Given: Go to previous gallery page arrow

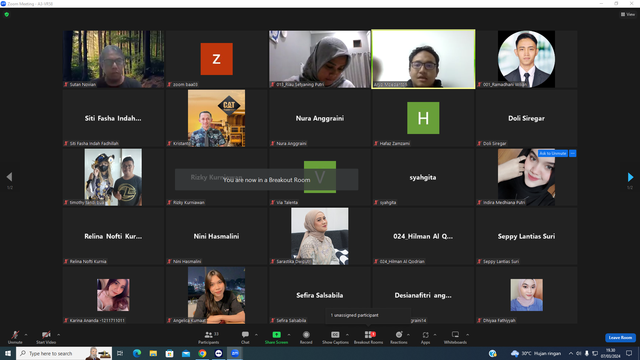Looking at the screenshot, I should click(9, 177).
